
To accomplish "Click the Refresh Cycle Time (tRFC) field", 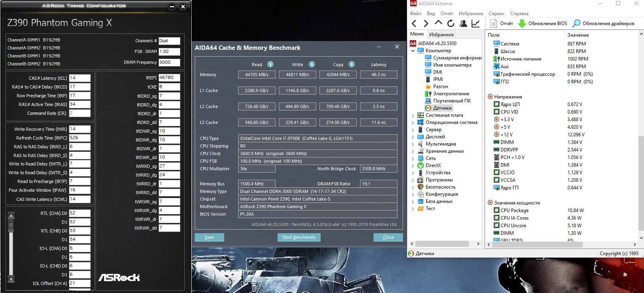I will pos(80,138).
